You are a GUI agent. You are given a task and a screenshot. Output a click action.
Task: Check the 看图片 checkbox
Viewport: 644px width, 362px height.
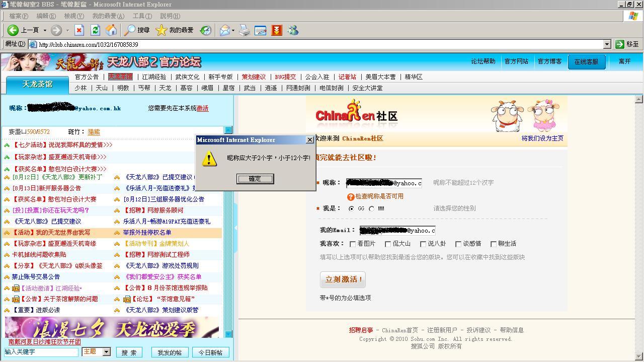tap(353, 244)
